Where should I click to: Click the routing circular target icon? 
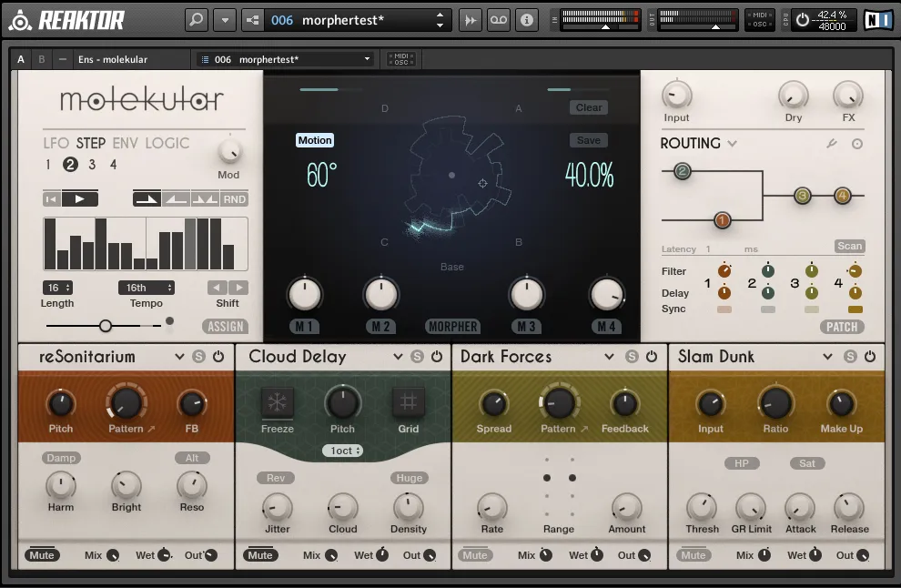[x=856, y=144]
